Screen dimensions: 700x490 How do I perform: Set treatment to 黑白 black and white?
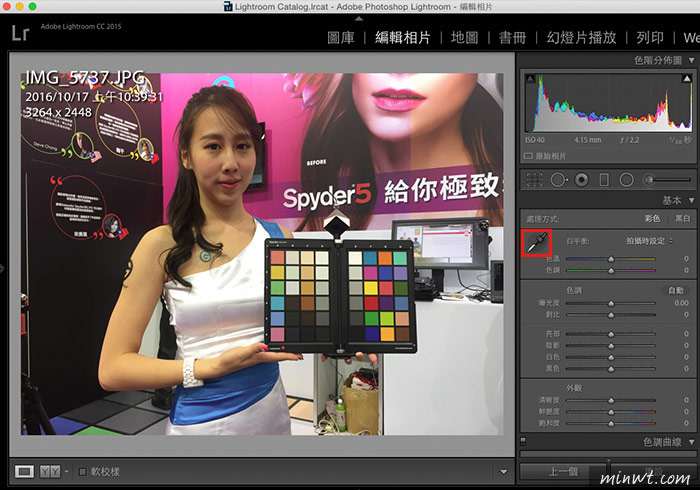tap(682, 219)
